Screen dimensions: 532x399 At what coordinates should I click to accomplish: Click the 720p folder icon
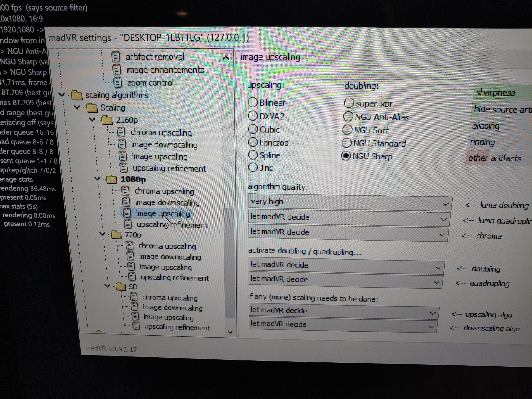(116, 234)
